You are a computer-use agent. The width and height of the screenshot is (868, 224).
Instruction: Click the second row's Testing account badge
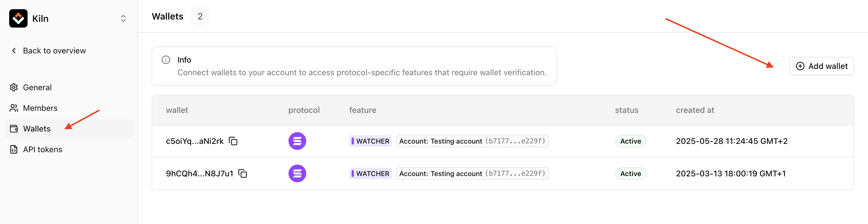[472, 173]
